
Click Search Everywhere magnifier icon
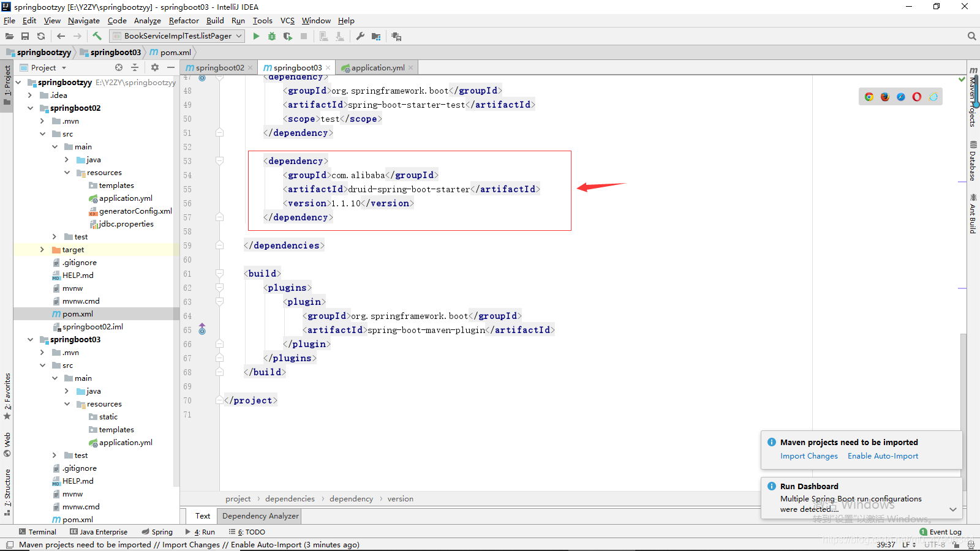[971, 36]
